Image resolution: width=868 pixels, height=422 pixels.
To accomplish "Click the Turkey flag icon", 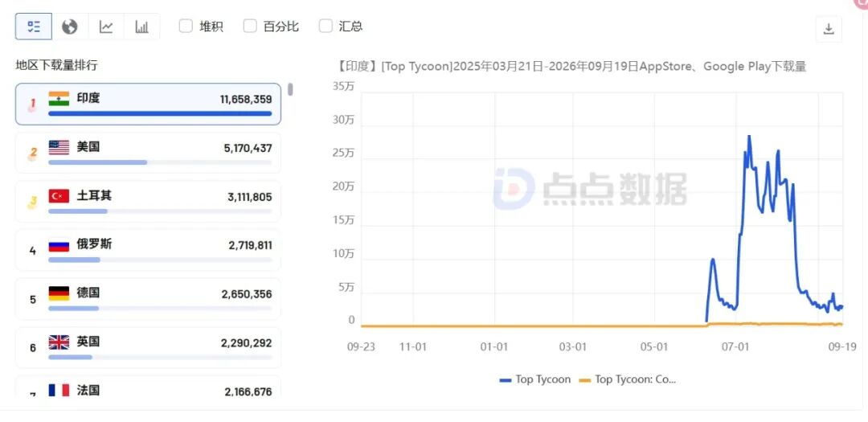I will 59,196.
